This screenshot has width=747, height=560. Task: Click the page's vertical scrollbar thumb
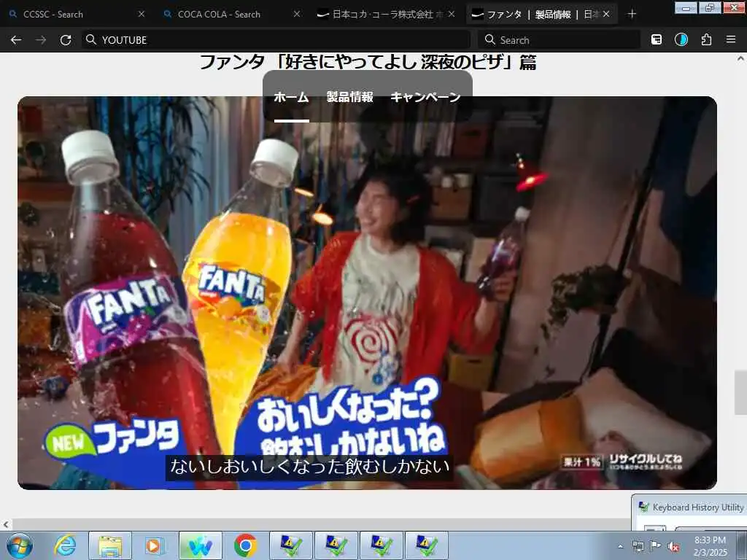[x=740, y=392]
